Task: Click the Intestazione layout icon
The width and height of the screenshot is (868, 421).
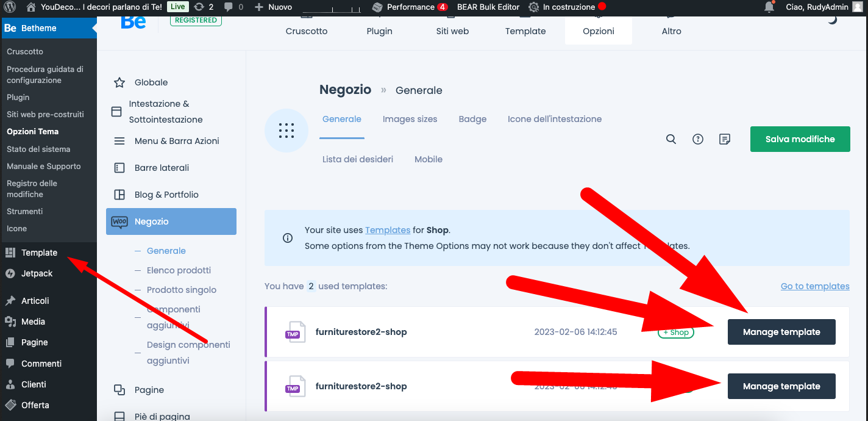Action: [x=116, y=112]
